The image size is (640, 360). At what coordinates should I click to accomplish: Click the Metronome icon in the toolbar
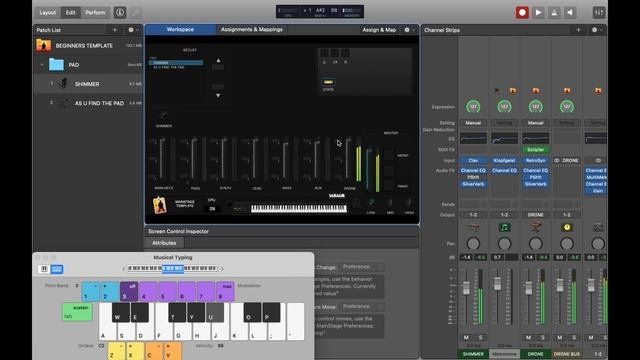(554, 13)
